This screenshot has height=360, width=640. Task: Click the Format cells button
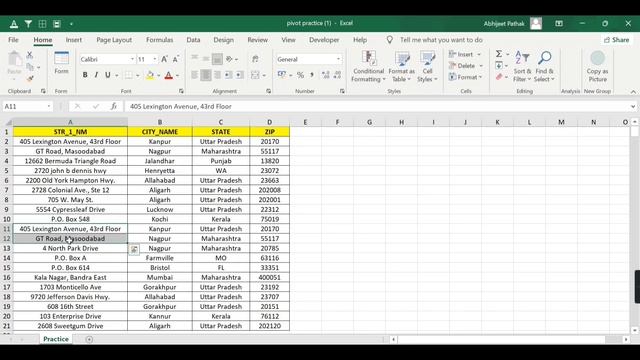click(x=466, y=77)
